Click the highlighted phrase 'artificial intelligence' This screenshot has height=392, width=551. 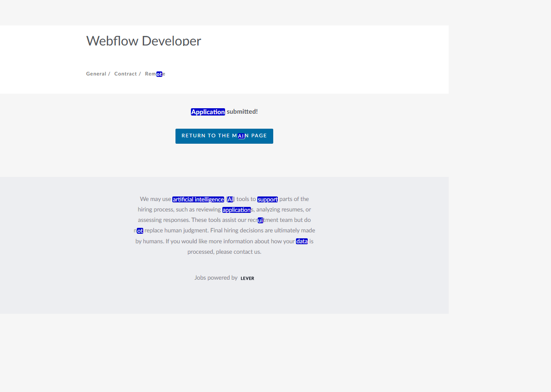tap(198, 199)
